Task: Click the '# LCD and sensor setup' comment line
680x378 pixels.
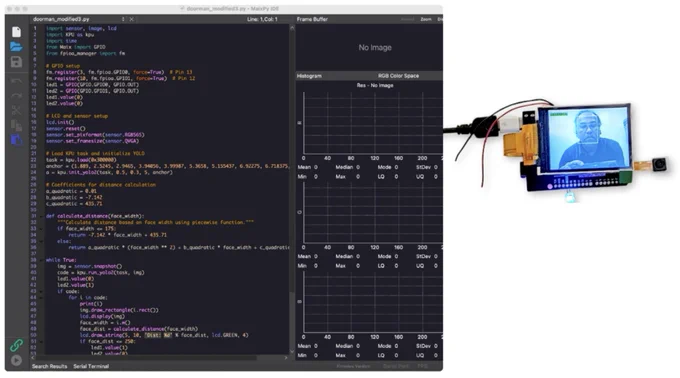Action: click(77, 116)
